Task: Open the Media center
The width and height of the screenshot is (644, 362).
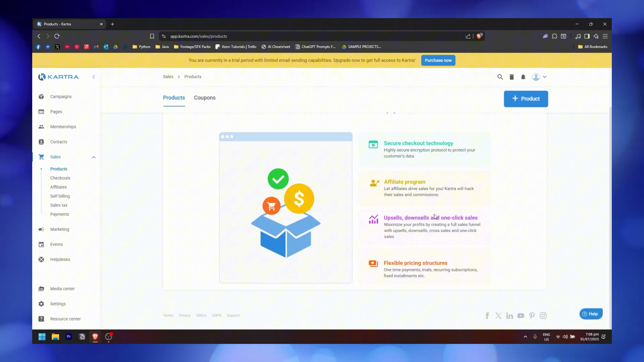Action: (x=62, y=289)
